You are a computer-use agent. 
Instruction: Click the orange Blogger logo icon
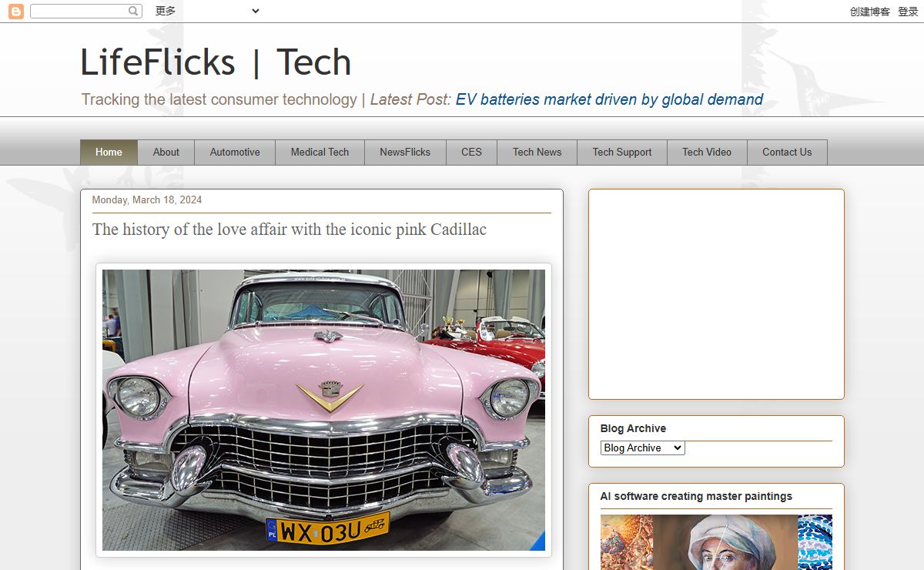15,12
